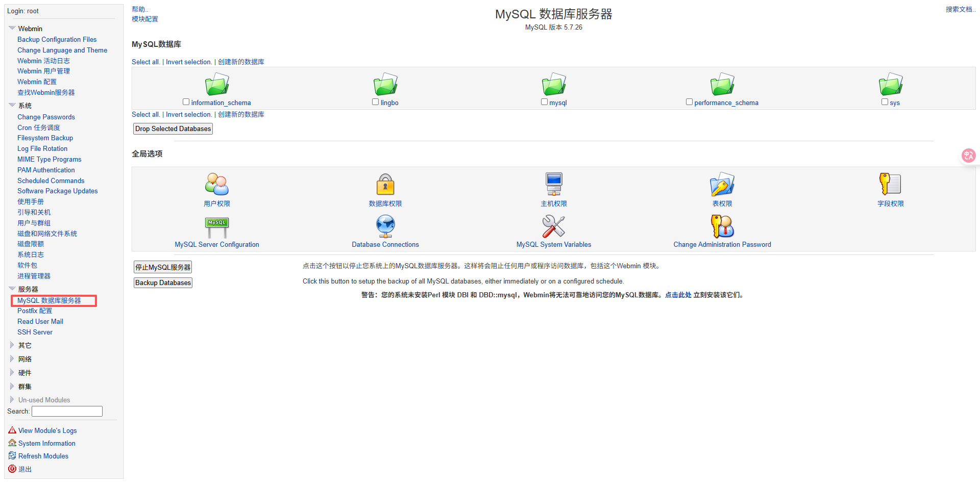
Task: Open Filesystem Backup in sidebar
Action: [x=45, y=138]
